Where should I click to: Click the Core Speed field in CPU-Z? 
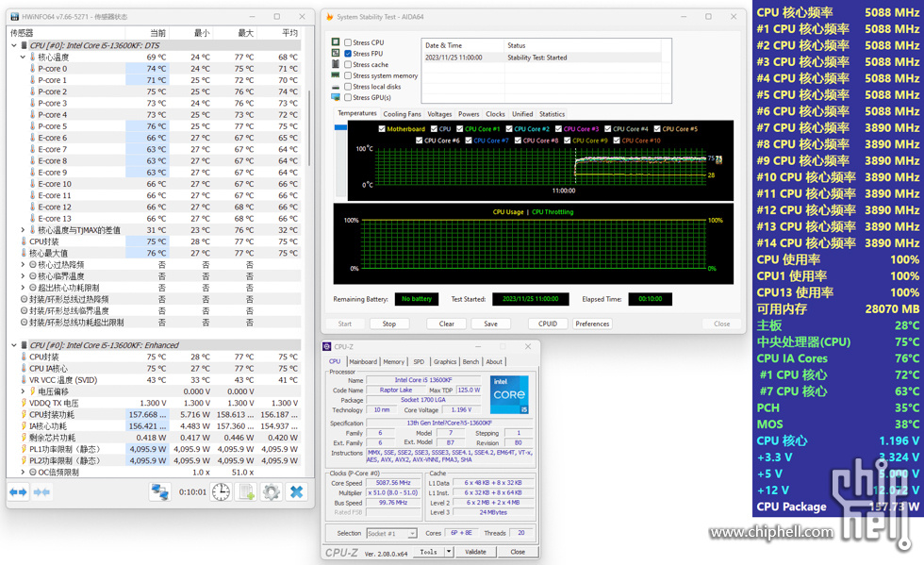pos(393,483)
